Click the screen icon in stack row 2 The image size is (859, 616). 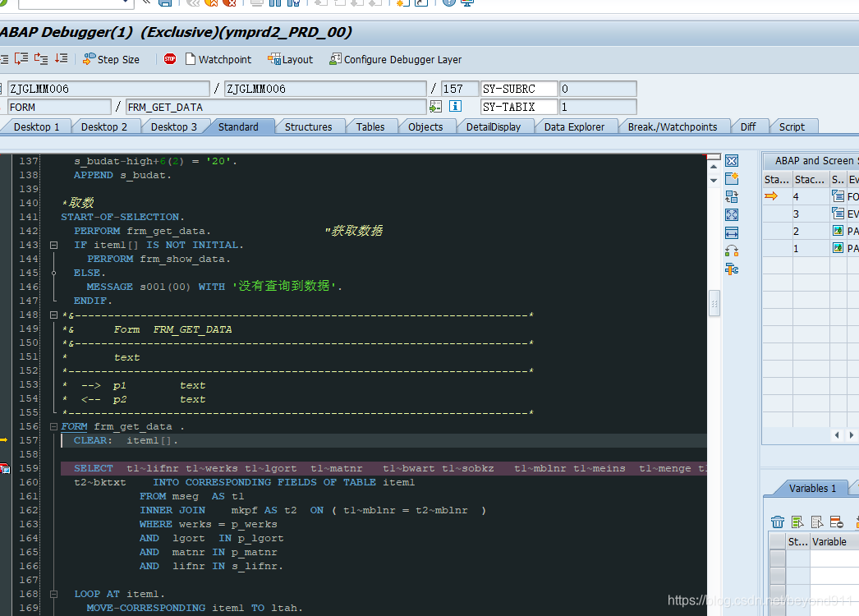(x=838, y=231)
